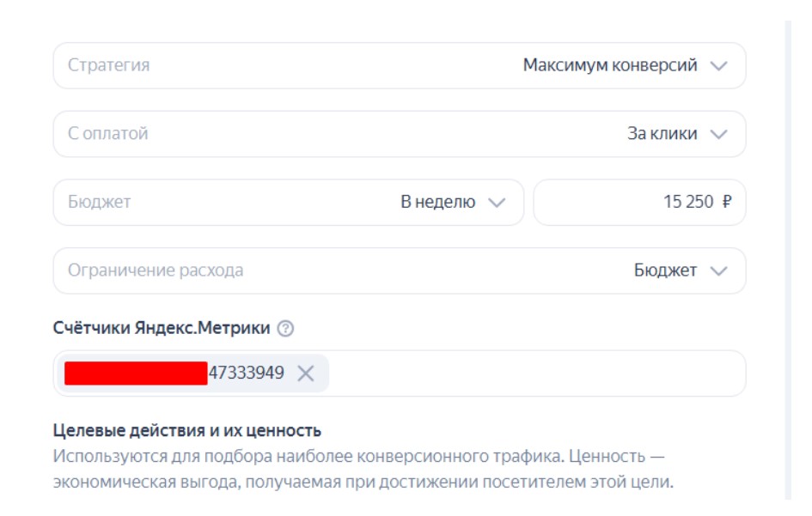Click the vertical scrollbar on the right edge
The height and width of the screenshot is (516, 812).
click(787, 258)
